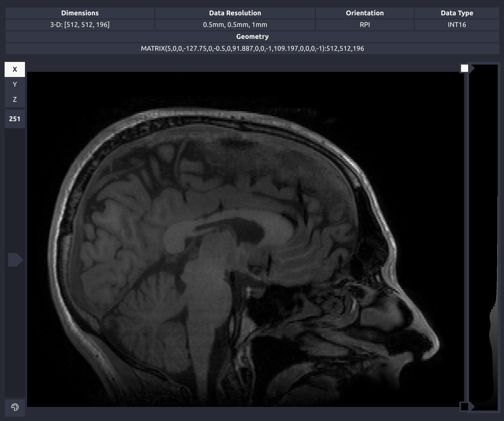The height and width of the screenshot is (421, 504).
Task: Click the intensity histogram panel
Action: pyautogui.click(x=483, y=238)
